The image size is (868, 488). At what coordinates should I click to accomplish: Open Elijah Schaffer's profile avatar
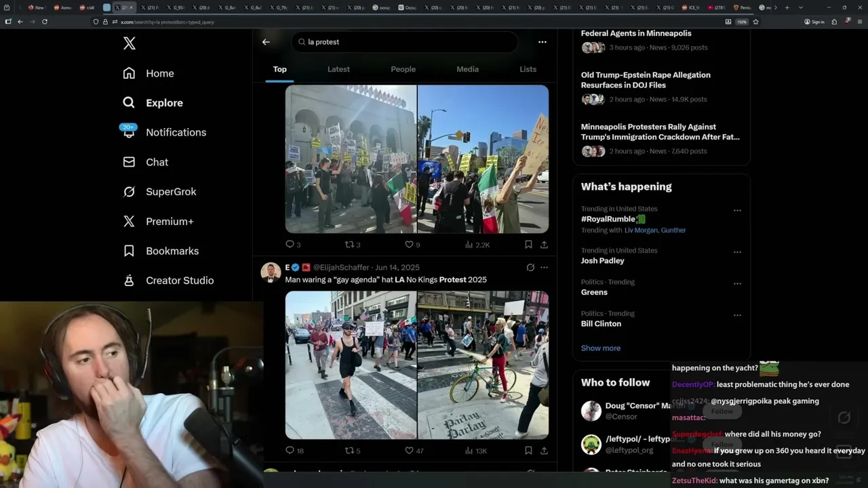point(271,272)
